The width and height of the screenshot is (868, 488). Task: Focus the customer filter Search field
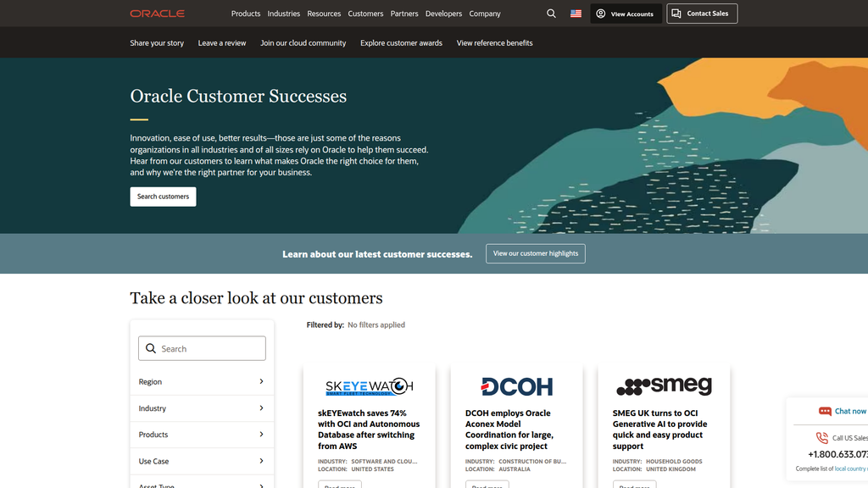[x=202, y=348]
